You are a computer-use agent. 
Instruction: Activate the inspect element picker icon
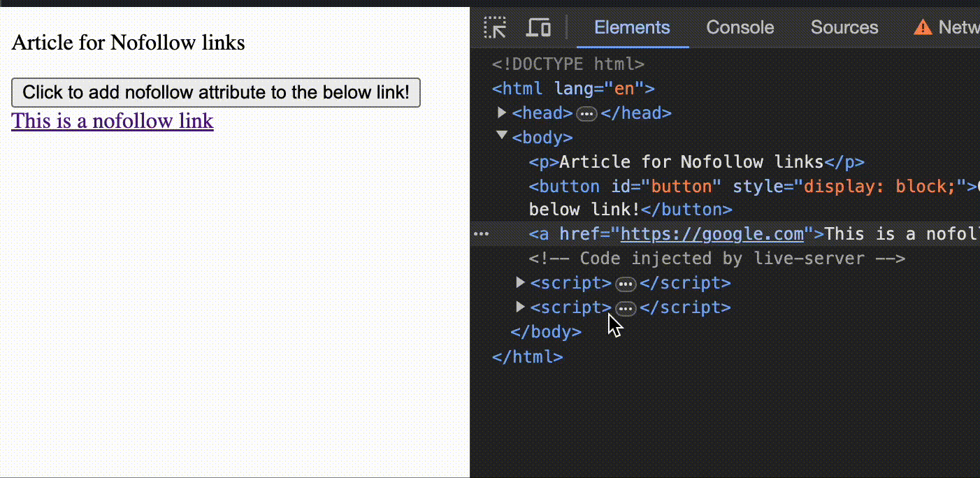click(x=495, y=28)
